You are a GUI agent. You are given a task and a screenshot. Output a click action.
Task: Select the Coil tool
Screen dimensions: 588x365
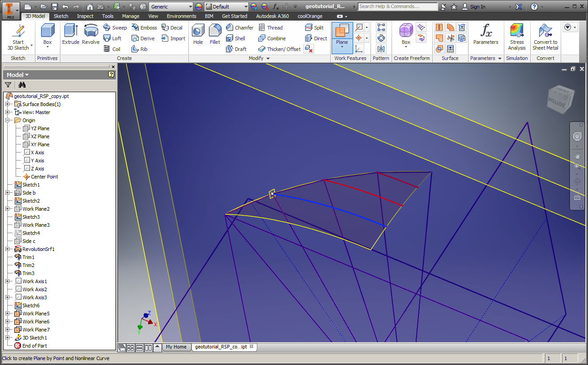pos(112,49)
